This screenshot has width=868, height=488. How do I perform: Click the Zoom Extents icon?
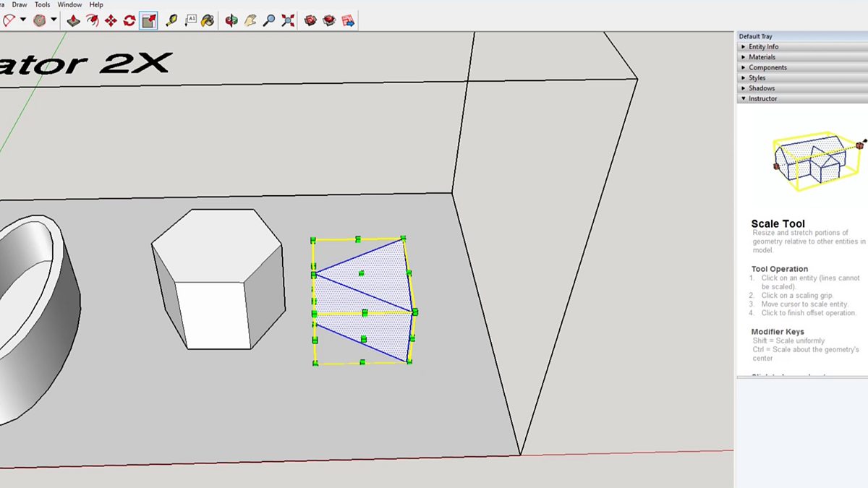pos(288,21)
